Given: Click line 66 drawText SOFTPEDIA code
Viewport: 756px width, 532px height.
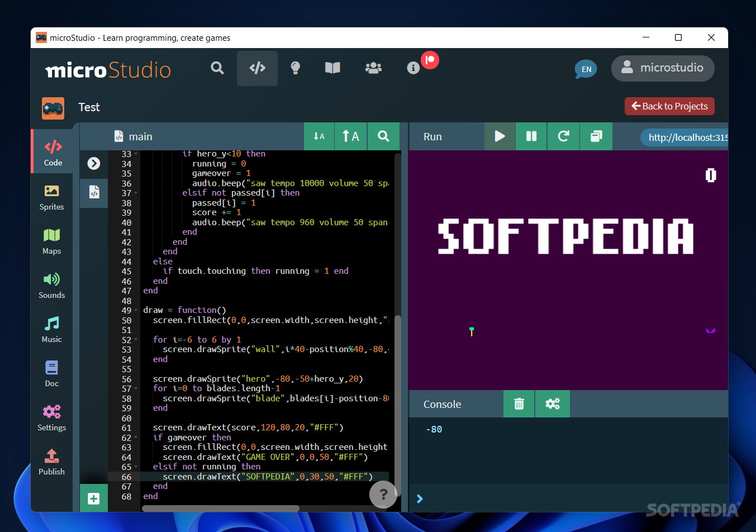Looking at the screenshot, I should point(268,477).
